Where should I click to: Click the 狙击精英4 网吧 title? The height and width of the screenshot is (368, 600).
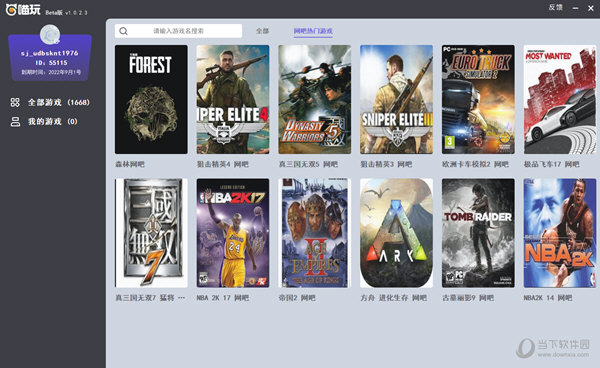coord(223,164)
